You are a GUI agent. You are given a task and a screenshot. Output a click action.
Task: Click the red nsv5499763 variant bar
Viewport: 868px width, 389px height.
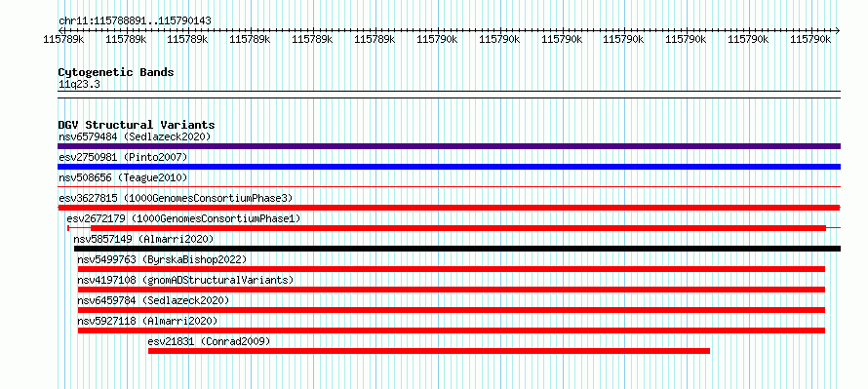[452, 269]
